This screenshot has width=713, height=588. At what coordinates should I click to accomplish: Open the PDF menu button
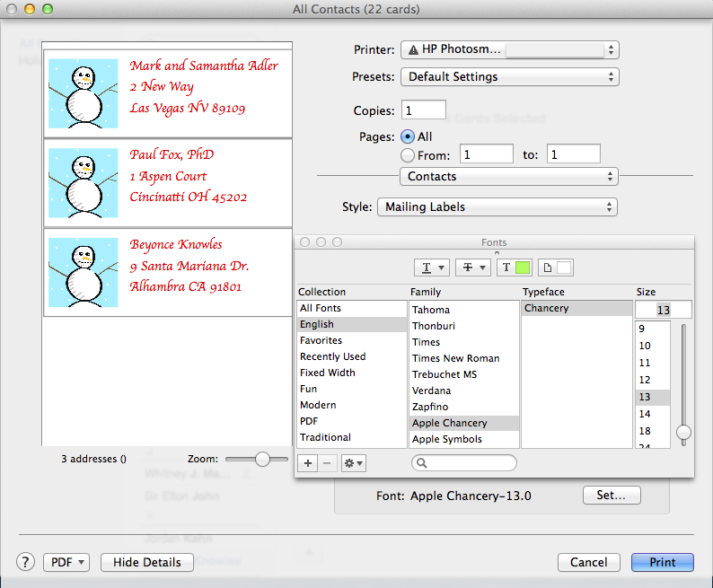point(66,562)
